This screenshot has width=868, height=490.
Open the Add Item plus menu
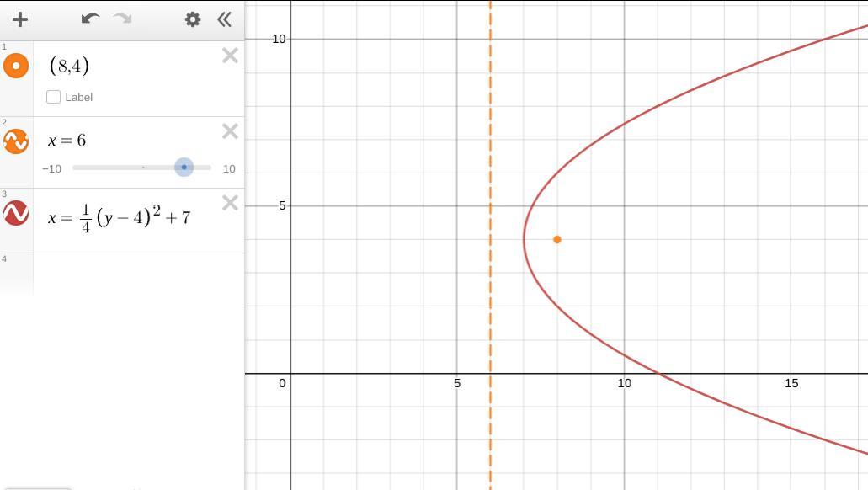coord(20,19)
